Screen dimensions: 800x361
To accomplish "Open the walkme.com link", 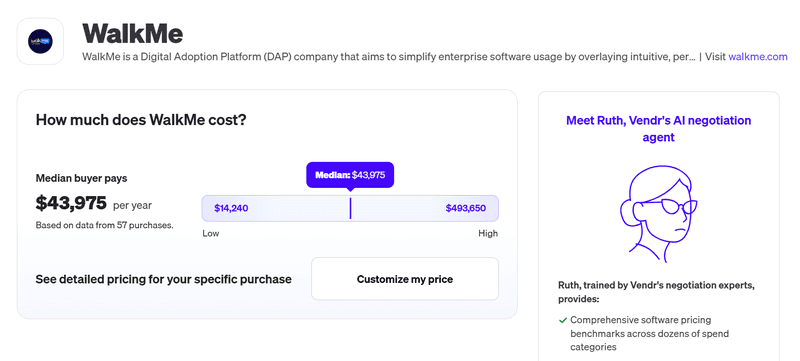I will click(x=758, y=57).
